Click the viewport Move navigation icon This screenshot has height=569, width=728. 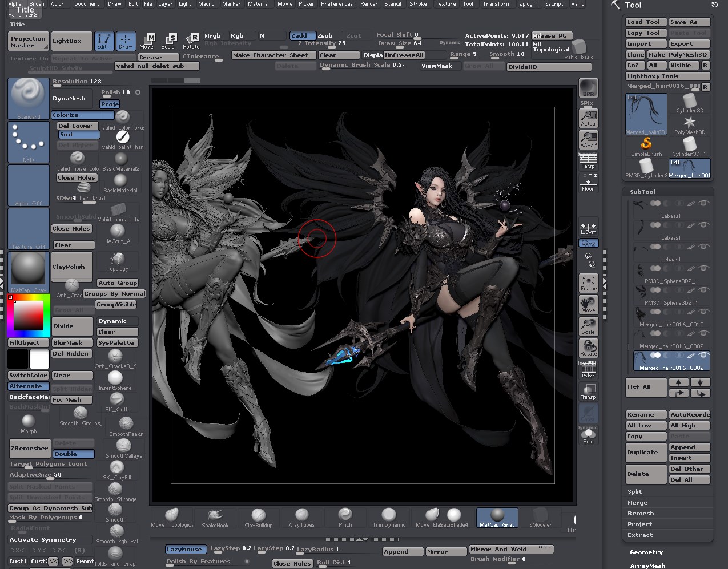(x=589, y=305)
